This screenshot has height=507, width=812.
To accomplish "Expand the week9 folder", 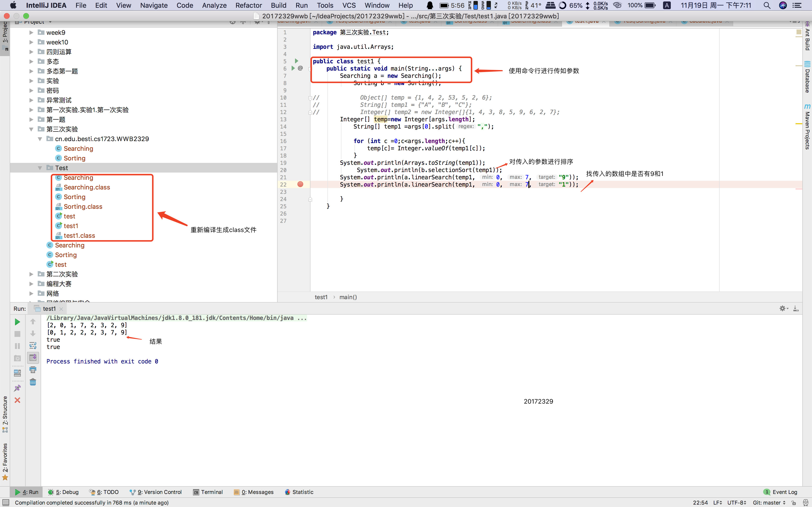I will (x=31, y=33).
